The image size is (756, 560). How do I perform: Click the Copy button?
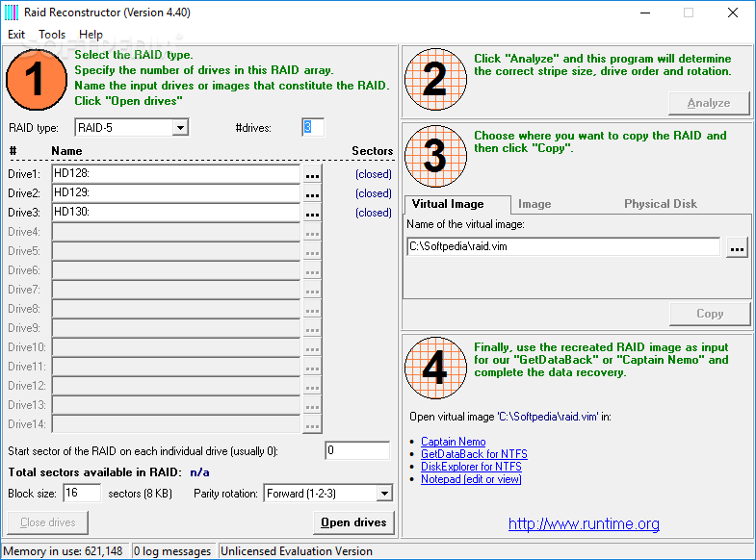[710, 314]
